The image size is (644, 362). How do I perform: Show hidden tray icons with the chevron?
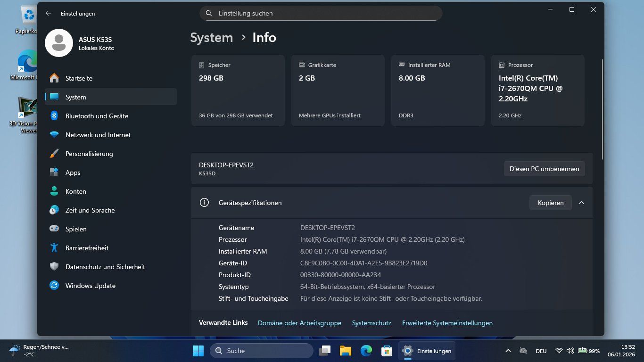pyautogui.click(x=508, y=351)
